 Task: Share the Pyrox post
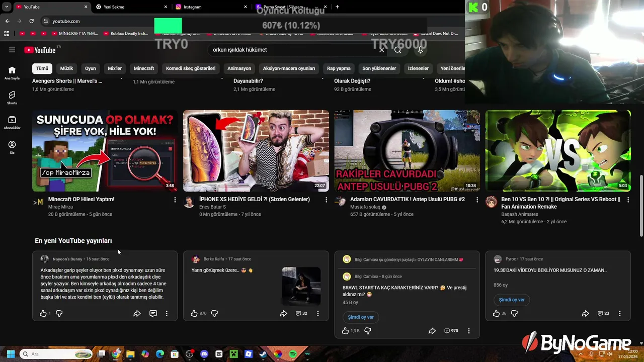(x=585, y=313)
